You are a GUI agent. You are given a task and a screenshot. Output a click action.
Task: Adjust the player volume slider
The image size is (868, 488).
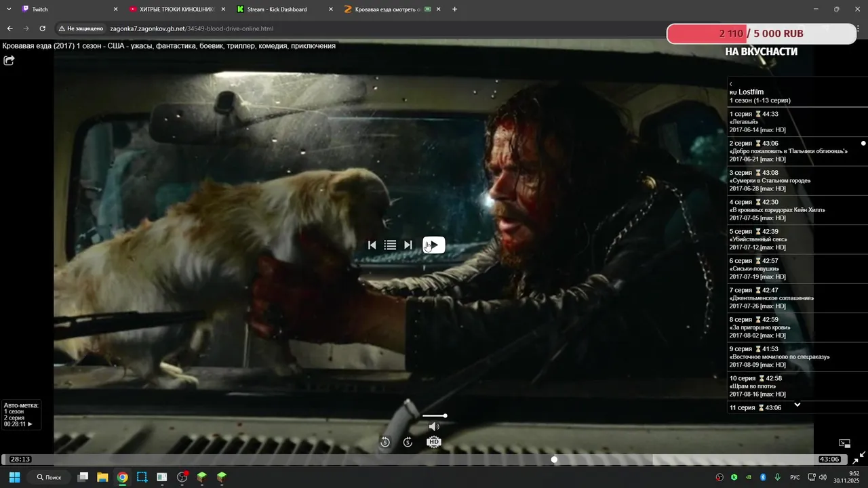(434, 415)
